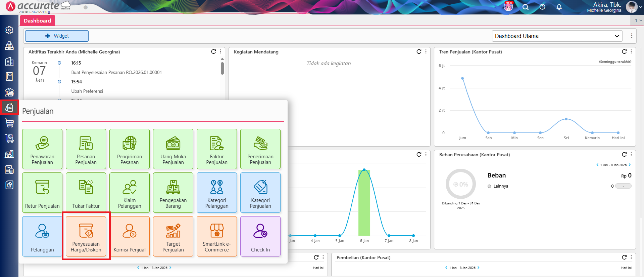Click the activity list scrollbar
Viewport: 644px width, 277px height.
[x=222, y=68]
